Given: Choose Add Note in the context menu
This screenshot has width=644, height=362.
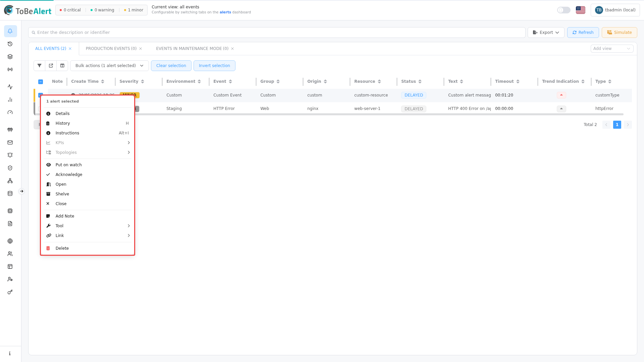Looking at the screenshot, I should 88,216.
